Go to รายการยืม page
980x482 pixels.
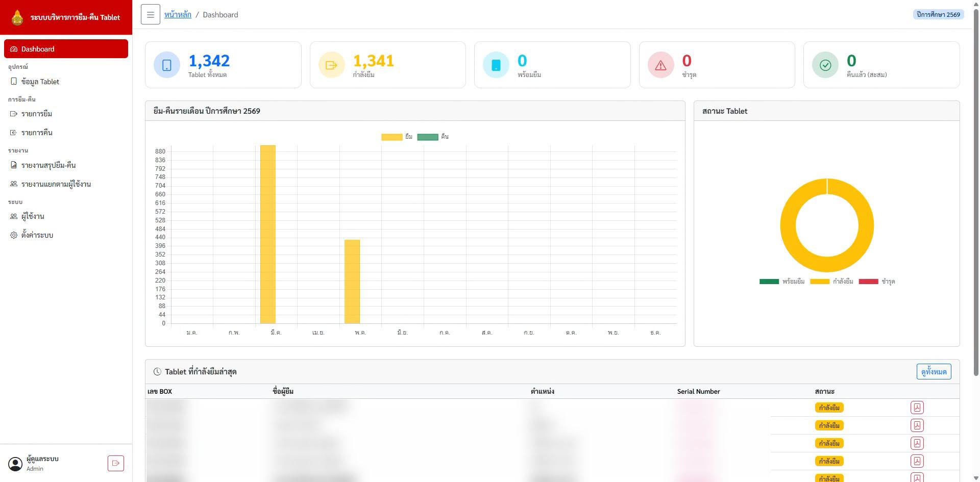click(66, 114)
